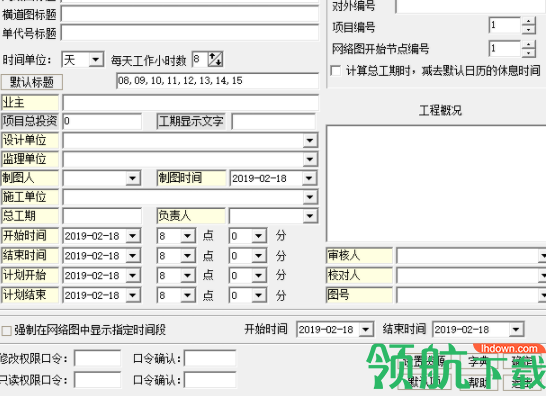This screenshot has width=546, height=396.
Task: Open the 计划结束 date dropdown
Action: pos(133,295)
